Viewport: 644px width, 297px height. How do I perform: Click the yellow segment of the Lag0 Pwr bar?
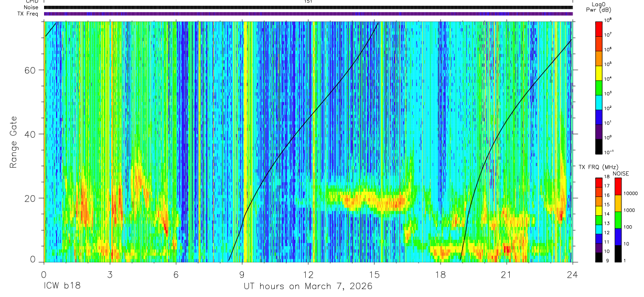599,73
